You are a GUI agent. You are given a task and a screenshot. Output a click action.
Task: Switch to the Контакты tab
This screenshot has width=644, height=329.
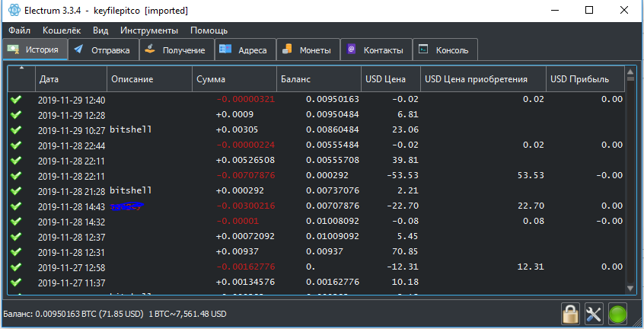click(376, 50)
